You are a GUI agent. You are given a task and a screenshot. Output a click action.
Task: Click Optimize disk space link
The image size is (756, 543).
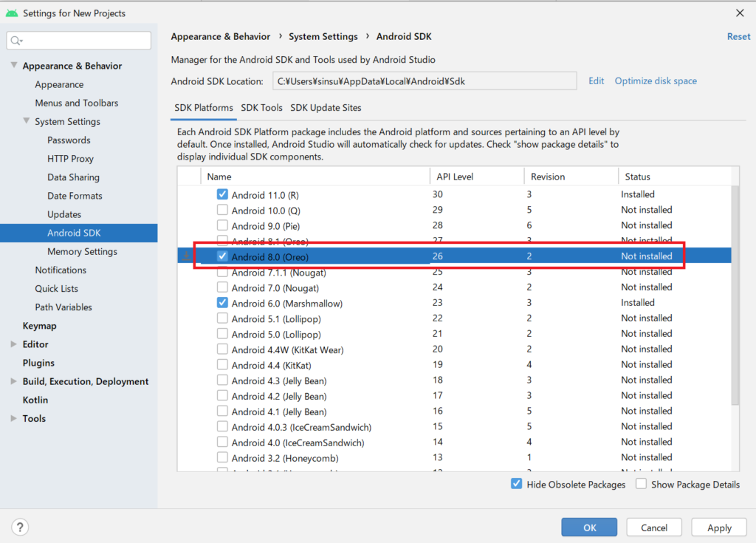656,81
